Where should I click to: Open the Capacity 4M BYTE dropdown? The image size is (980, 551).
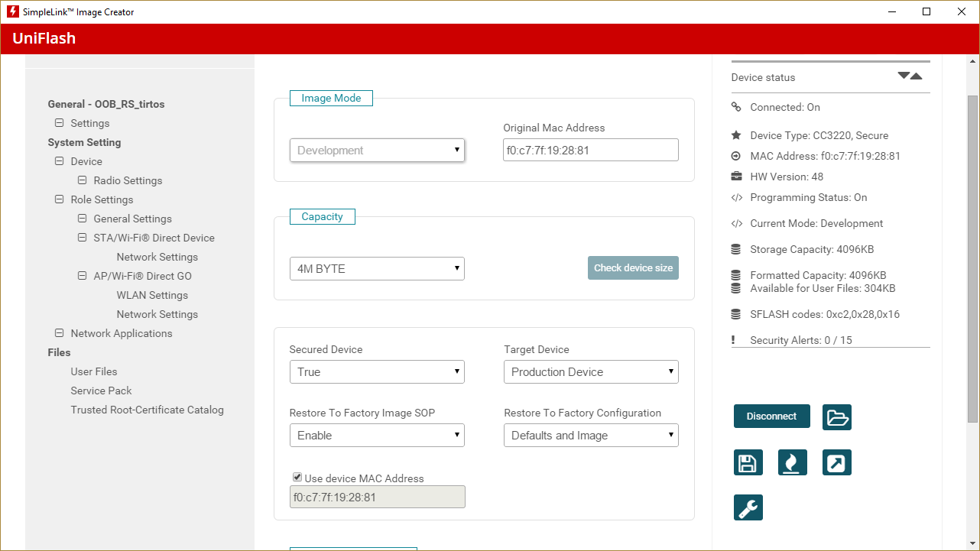click(377, 269)
